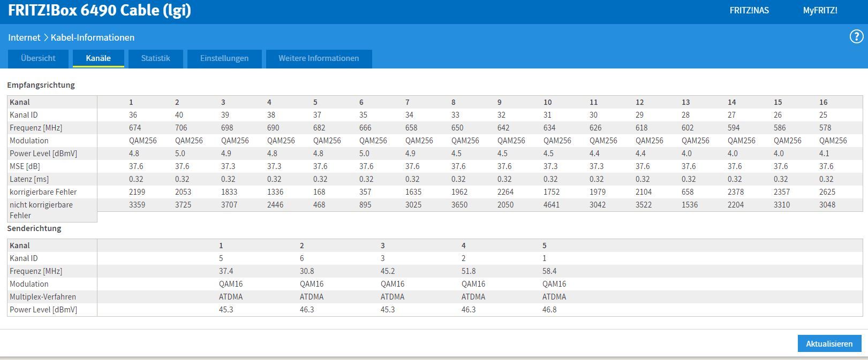The image size is (868, 360).
Task: Click the FRITZ!Box 6490 Cable title
Action: [x=100, y=11]
